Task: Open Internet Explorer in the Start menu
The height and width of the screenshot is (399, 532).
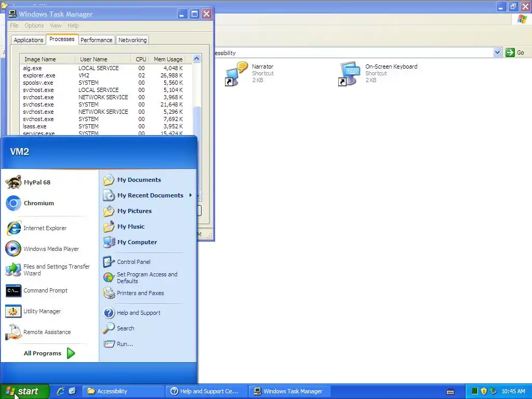Action: click(36, 228)
